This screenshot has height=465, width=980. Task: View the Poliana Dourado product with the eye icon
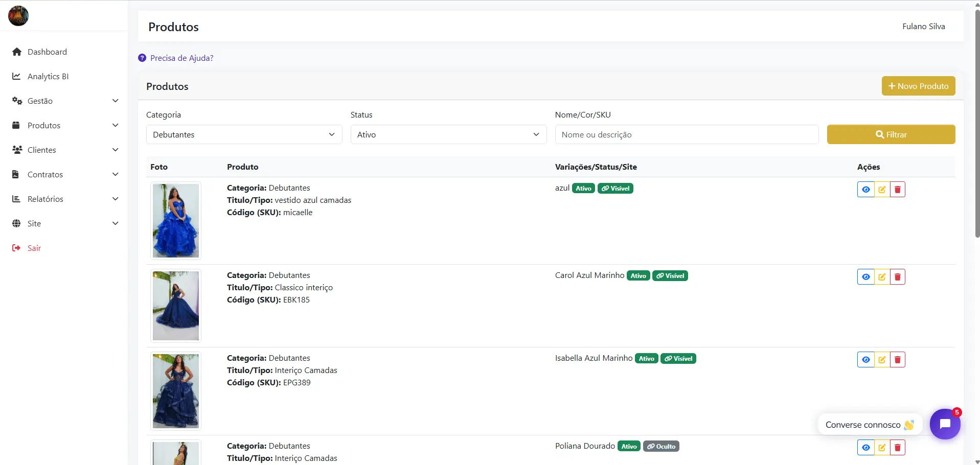(866, 448)
